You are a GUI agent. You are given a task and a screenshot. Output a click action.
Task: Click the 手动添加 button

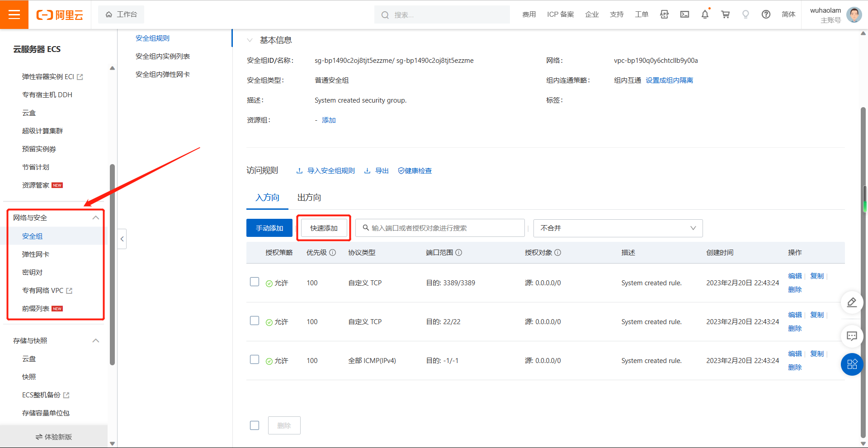269,228
